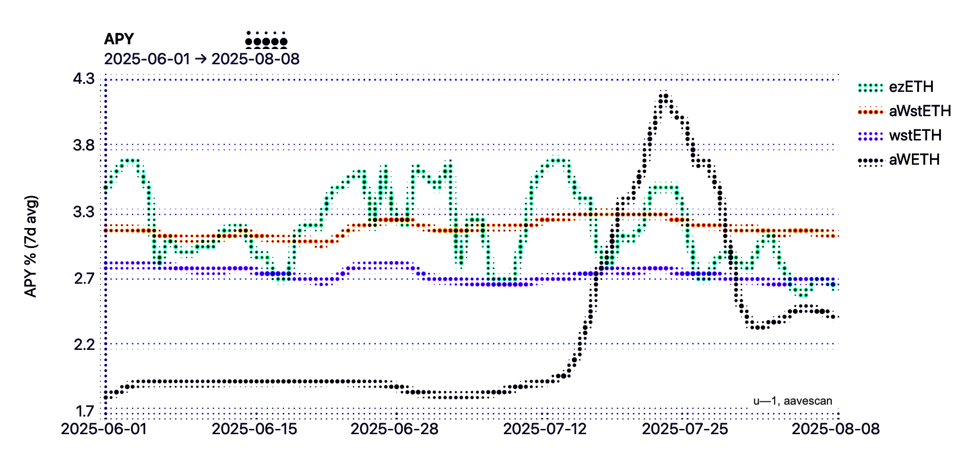Click the 'u—1, aavescan' source credit

pyautogui.click(x=793, y=401)
